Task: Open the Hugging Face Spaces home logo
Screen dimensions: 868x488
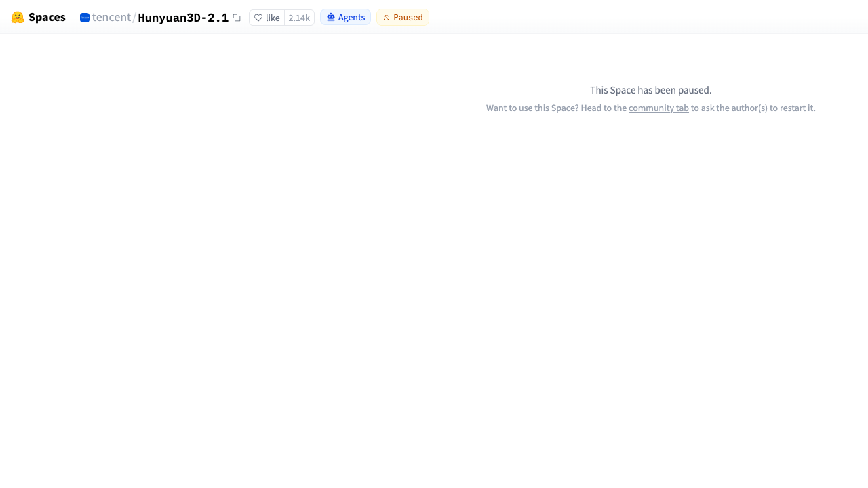Action: 39,18
